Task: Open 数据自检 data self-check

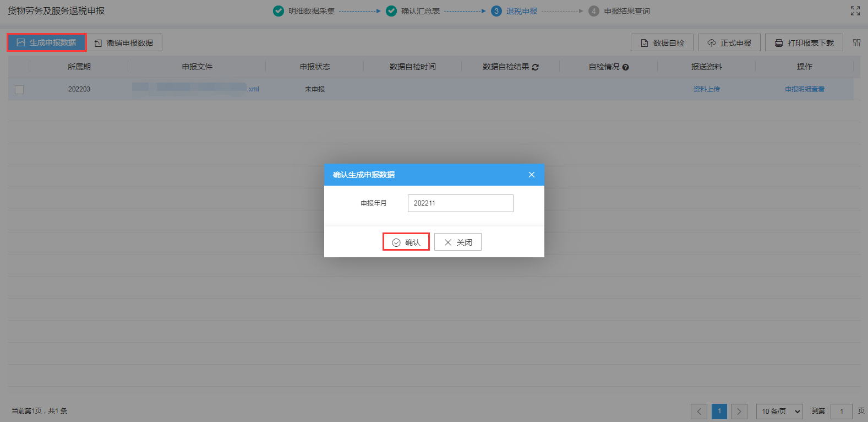Action: tap(662, 42)
